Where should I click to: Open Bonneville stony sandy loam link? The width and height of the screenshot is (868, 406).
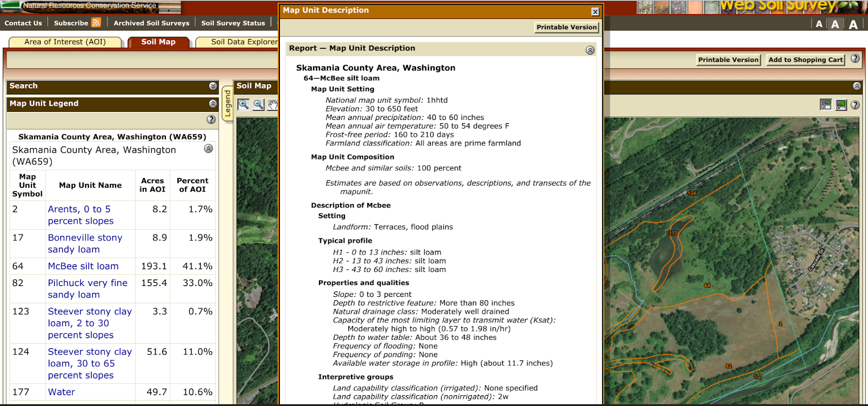tap(85, 243)
